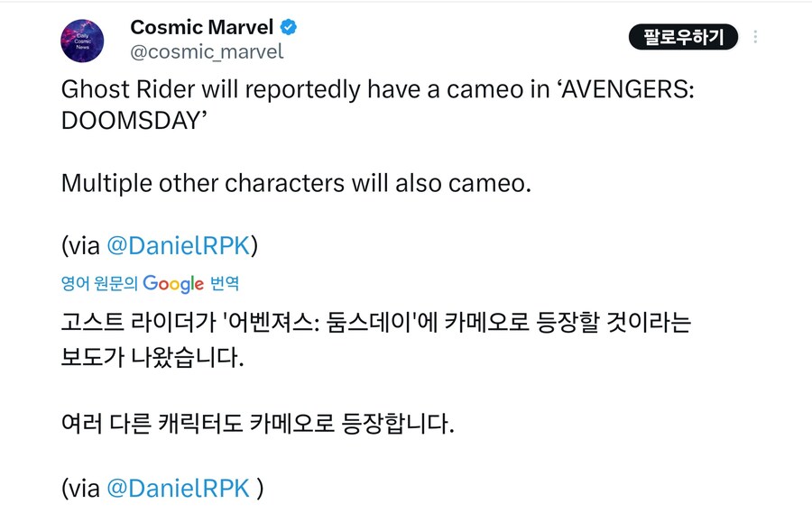Open @DanielRPK mention in the Korean translation
This screenshot has height=522, width=812.
click(x=178, y=488)
